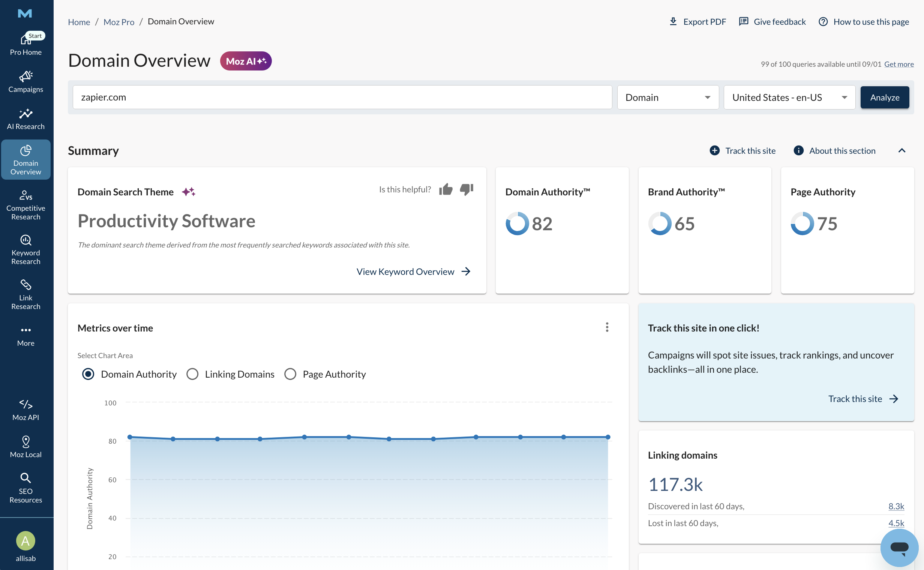Collapse the Summary section chevron
Viewport: 924px width, 570px height.
point(902,151)
